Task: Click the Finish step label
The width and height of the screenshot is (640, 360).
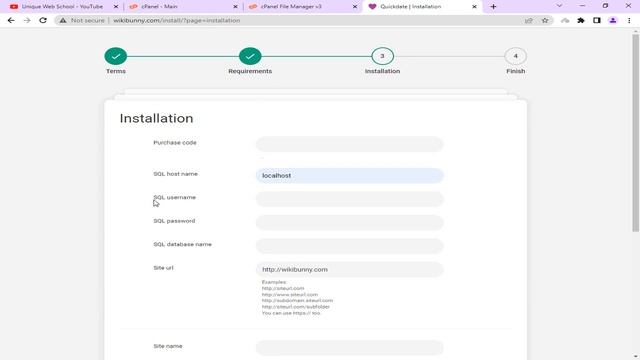Action: point(516,71)
